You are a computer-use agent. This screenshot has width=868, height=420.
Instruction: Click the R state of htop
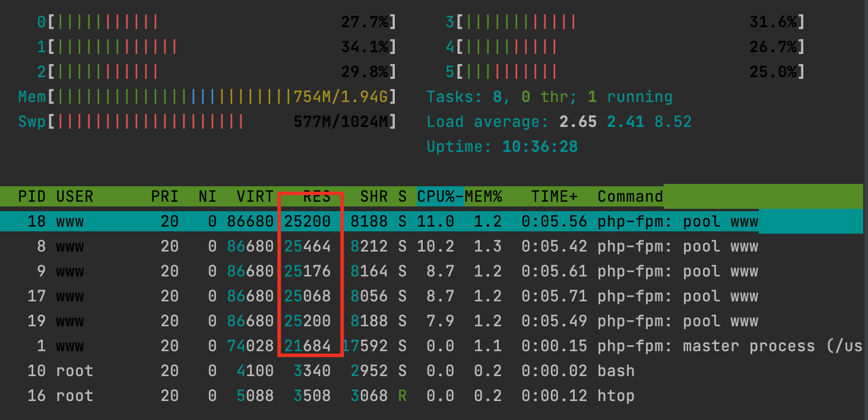click(x=403, y=396)
